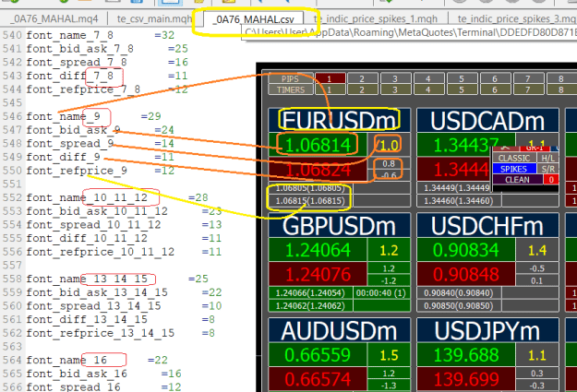Select the AUDUSDm symbol header
The height and width of the screenshot is (392, 577).
(x=340, y=330)
